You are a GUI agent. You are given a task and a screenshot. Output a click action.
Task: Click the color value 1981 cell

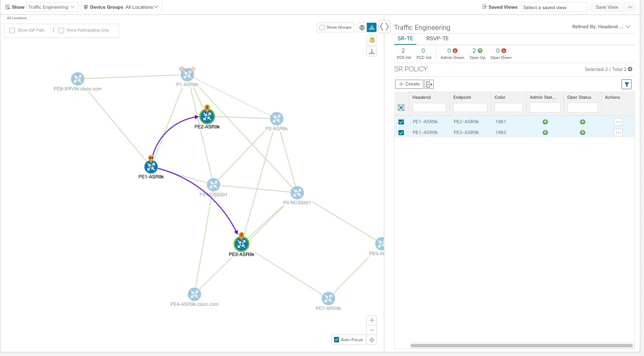500,122
